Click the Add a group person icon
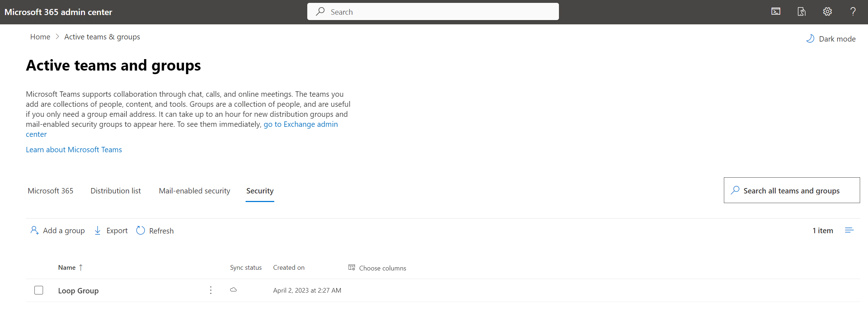868x312 pixels. 34,230
